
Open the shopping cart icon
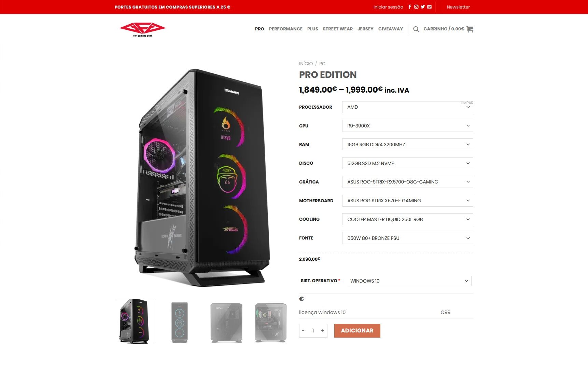tap(470, 29)
